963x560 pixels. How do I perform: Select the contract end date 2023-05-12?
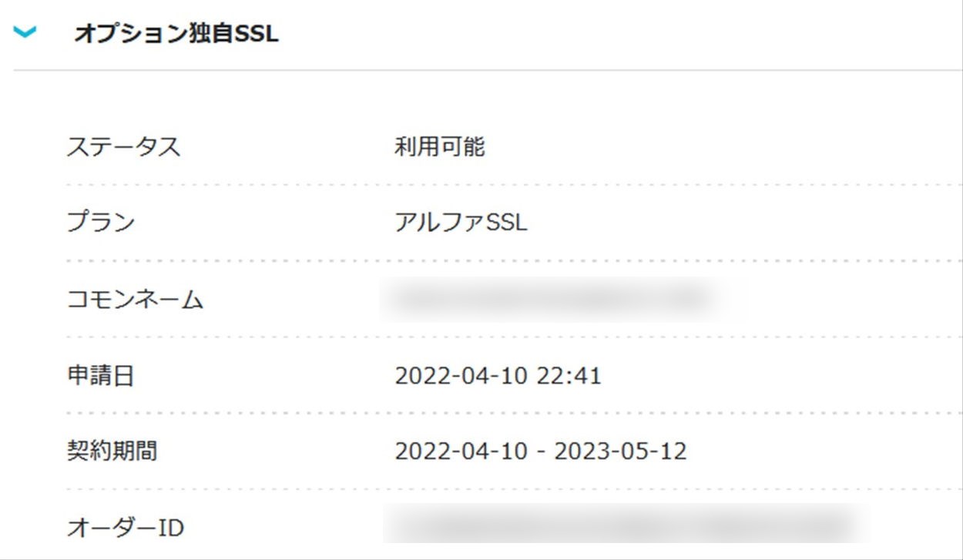pos(620,451)
